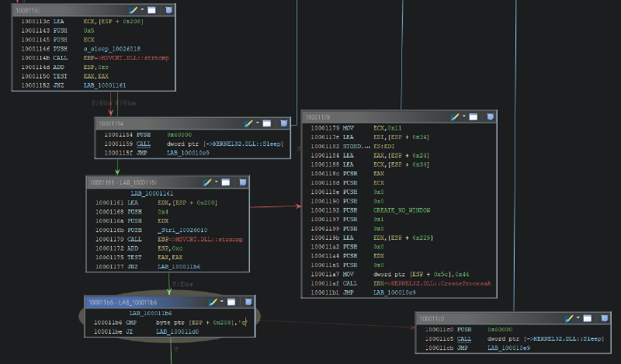This screenshot has height=364, width=621.
Task: Click paintbrush color icon on block 100011c0
Action: [x=569, y=318]
